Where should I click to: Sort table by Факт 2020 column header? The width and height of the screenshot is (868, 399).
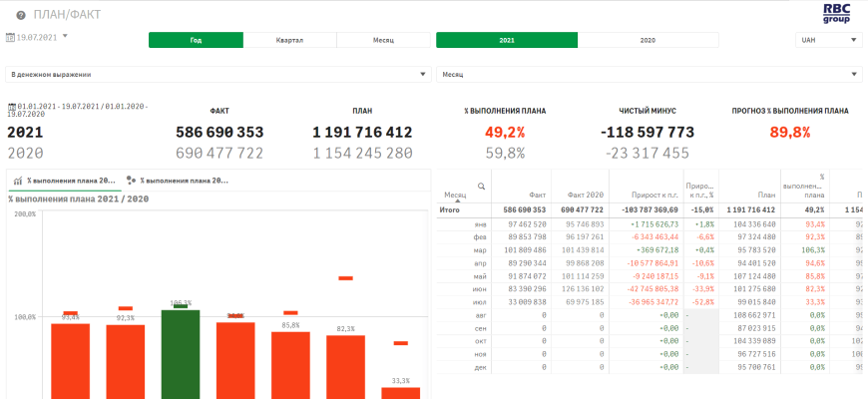coord(586,196)
